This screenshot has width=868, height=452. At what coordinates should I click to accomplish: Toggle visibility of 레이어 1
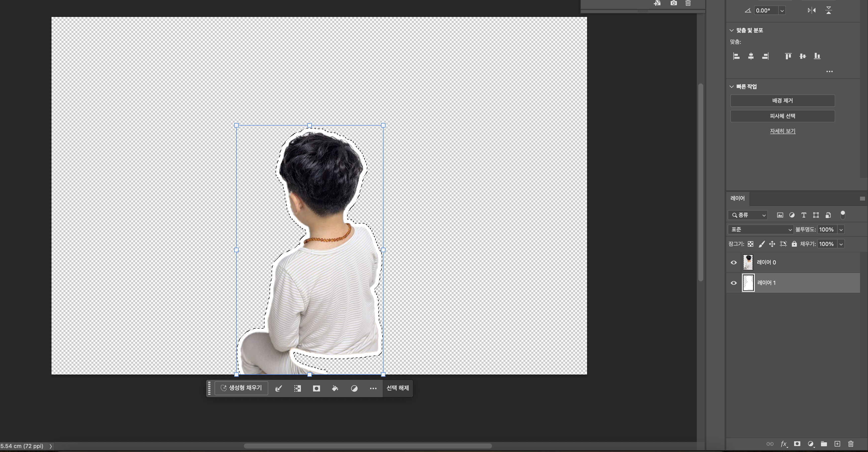(x=734, y=283)
